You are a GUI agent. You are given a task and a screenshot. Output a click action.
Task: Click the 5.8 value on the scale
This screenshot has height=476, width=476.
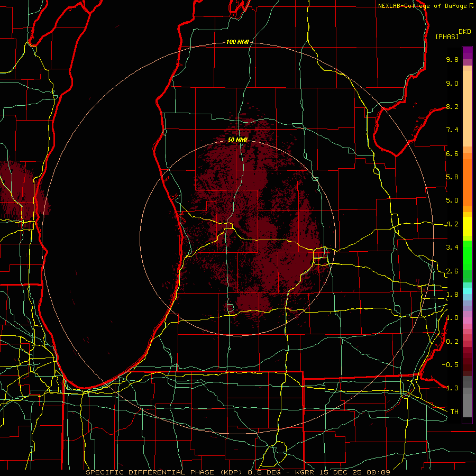click(452, 177)
